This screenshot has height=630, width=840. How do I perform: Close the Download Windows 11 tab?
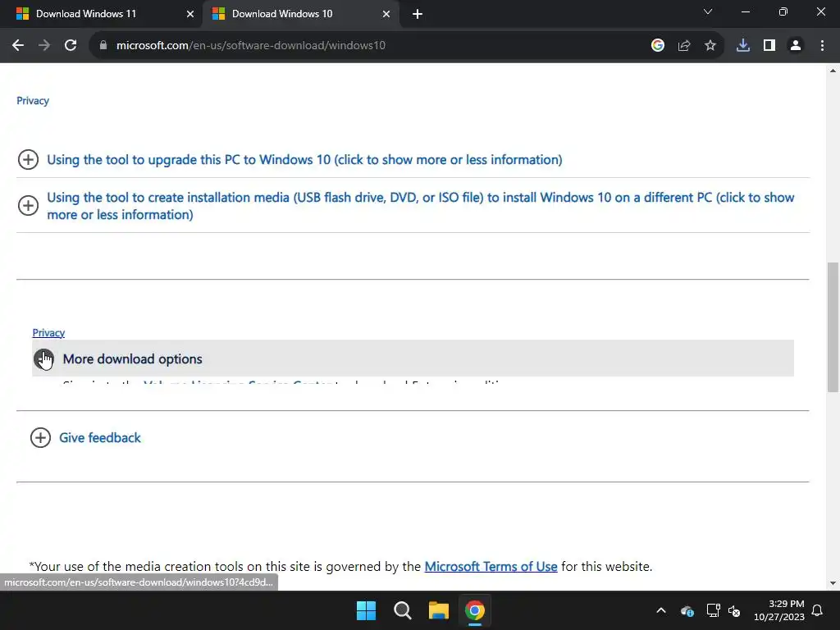189,14
